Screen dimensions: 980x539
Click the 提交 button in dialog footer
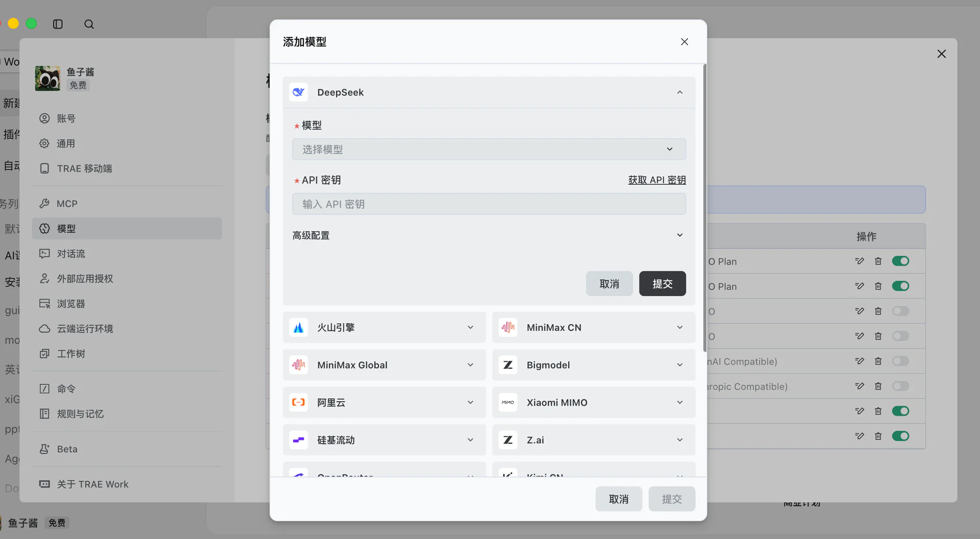click(672, 499)
